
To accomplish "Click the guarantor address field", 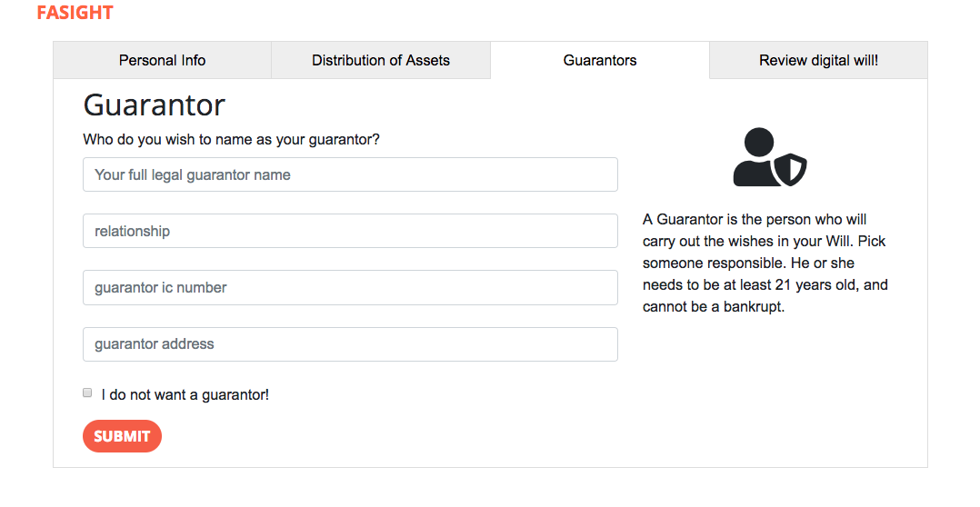I will coord(350,344).
